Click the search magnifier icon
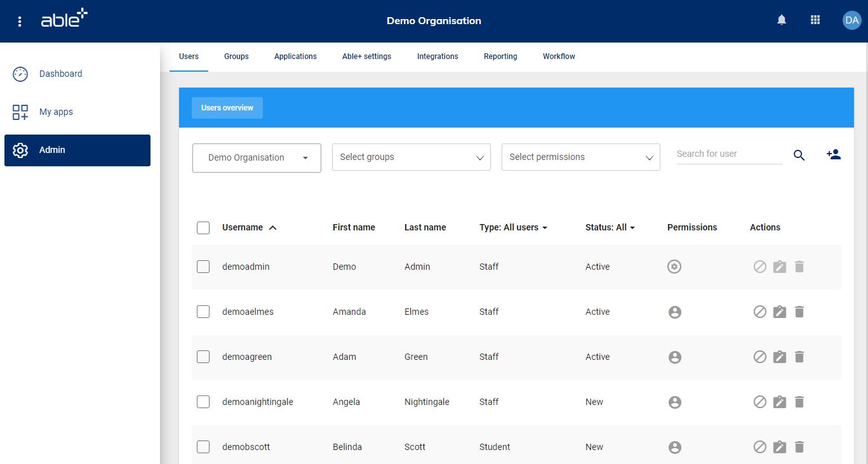The image size is (868, 464). pos(799,155)
